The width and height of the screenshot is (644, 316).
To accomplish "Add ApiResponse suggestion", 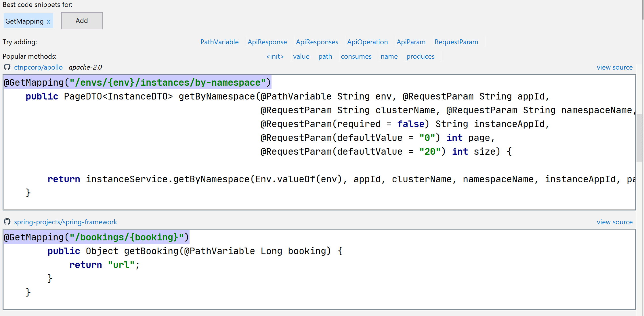I will coord(267,42).
